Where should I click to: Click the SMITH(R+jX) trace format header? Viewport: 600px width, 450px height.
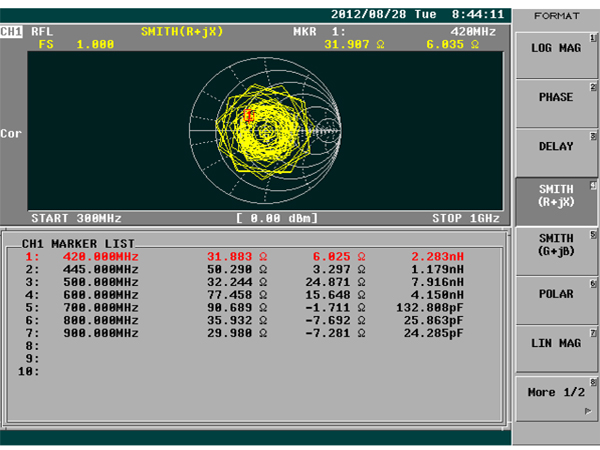182,31
